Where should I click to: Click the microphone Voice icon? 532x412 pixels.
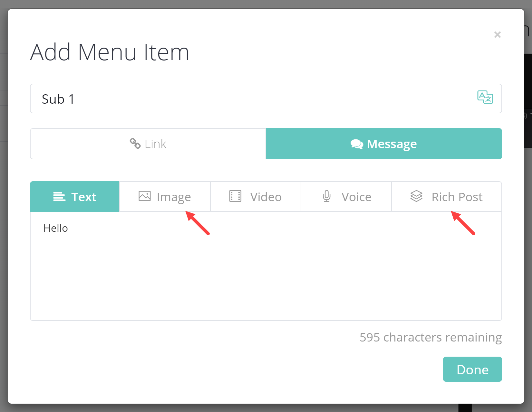(326, 196)
